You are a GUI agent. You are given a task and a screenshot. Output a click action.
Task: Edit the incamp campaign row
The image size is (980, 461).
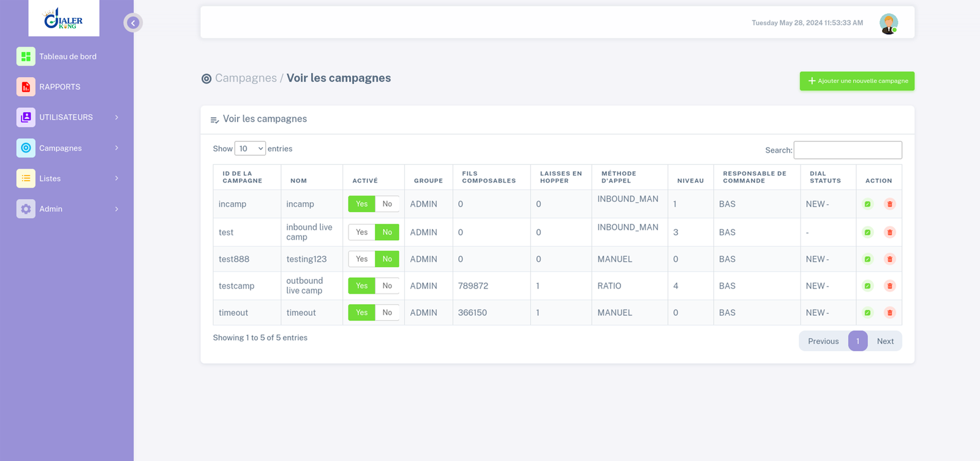867,204
